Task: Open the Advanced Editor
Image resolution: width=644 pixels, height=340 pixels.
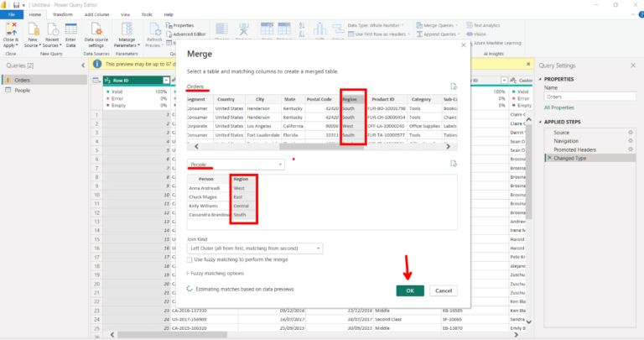Action: [185, 34]
